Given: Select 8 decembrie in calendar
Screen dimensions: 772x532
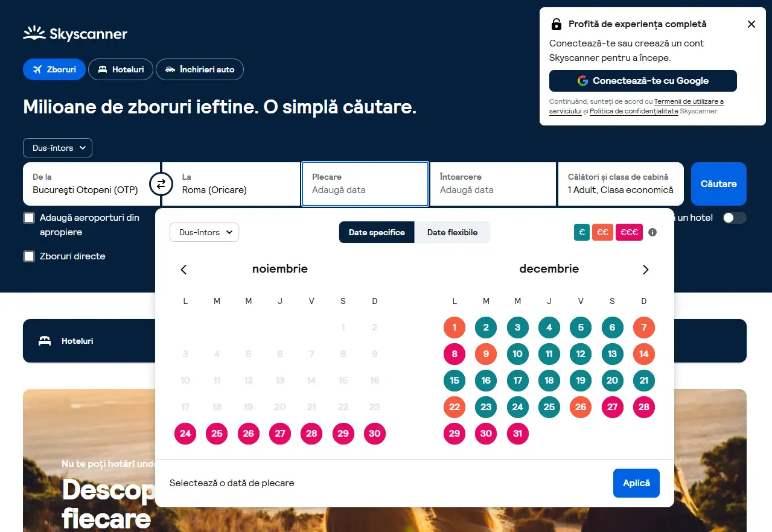Looking at the screenshot, I should (x=455, y=354).
